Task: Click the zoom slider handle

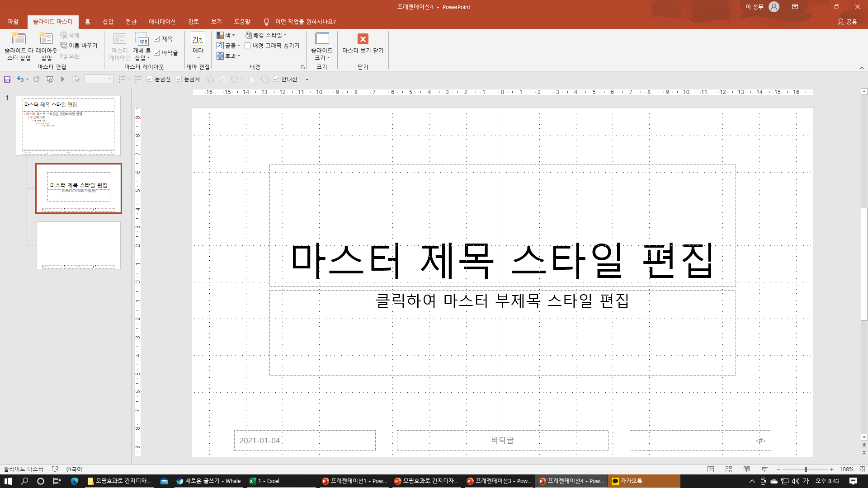Action: [806, 469]
